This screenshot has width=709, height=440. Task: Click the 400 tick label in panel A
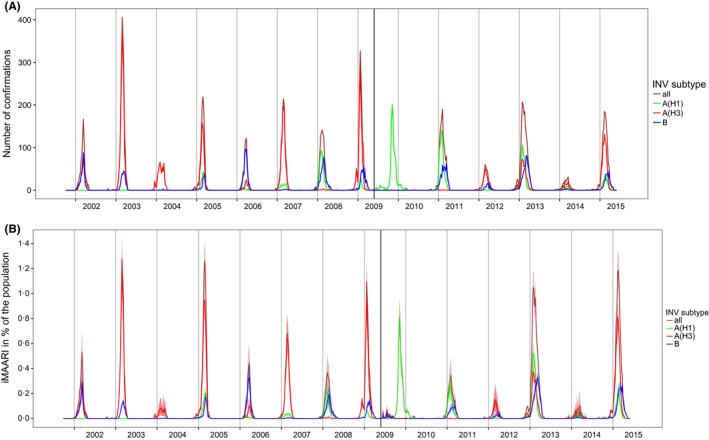tap(23, 20)
